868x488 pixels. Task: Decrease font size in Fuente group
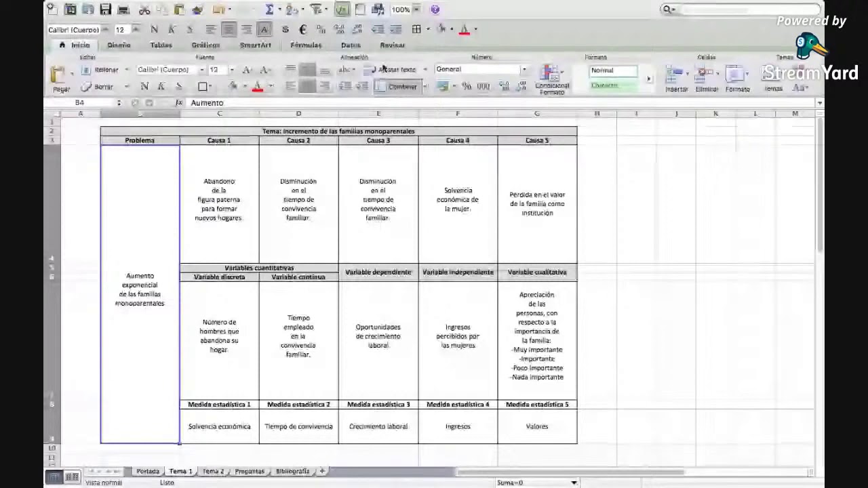264,70
